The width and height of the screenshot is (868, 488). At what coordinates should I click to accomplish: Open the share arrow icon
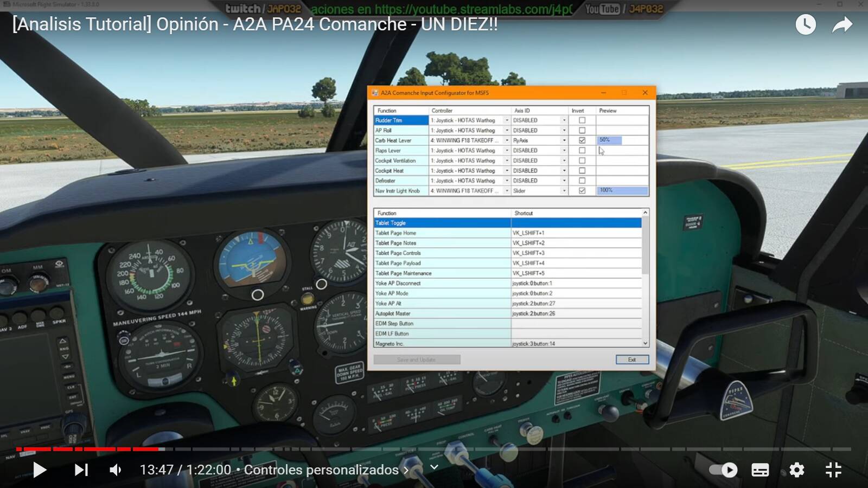click(x=843, y=24)
